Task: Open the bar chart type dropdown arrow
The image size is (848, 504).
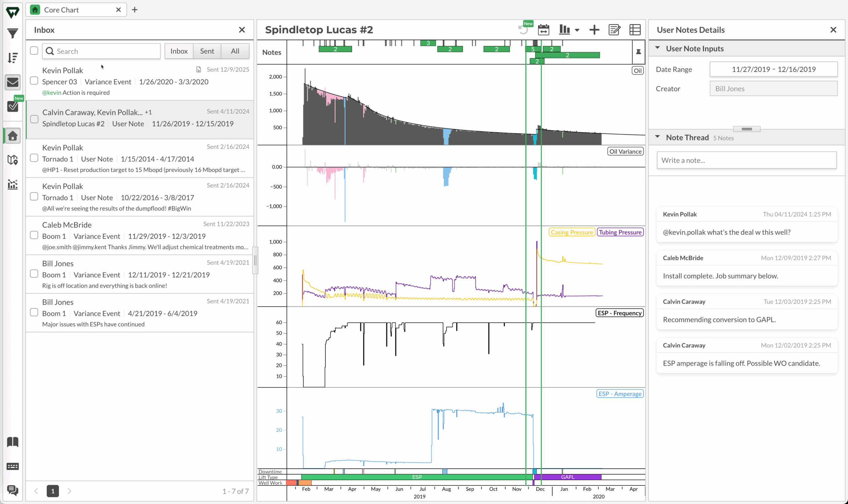Action: click(x=577, y=30)
